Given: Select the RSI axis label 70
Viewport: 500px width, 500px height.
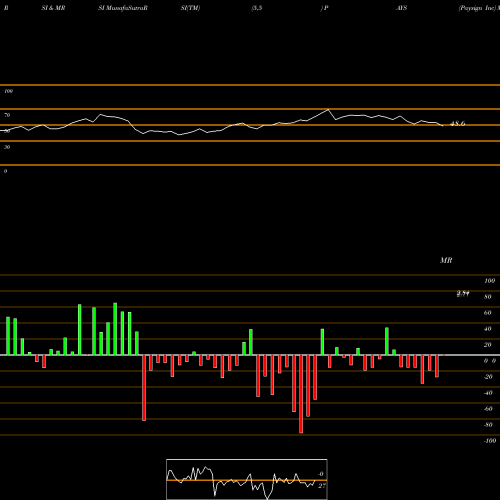Looking at the screenshot, I should point(7,115).
